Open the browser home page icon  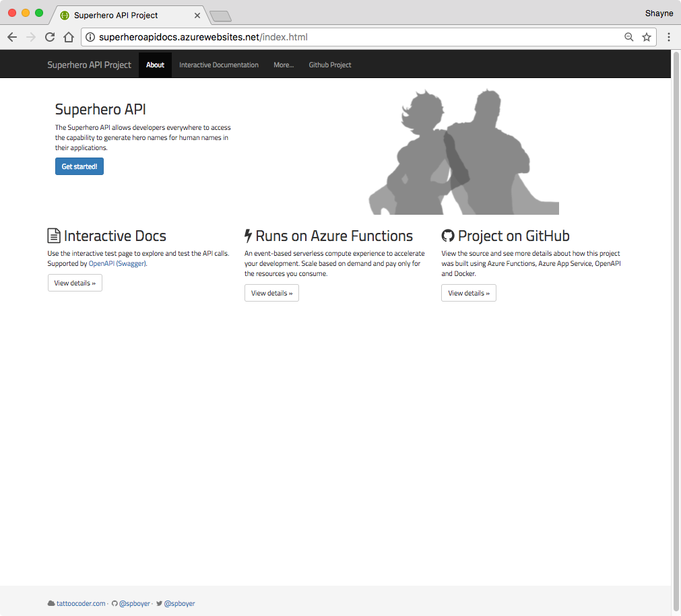point(69,37)
